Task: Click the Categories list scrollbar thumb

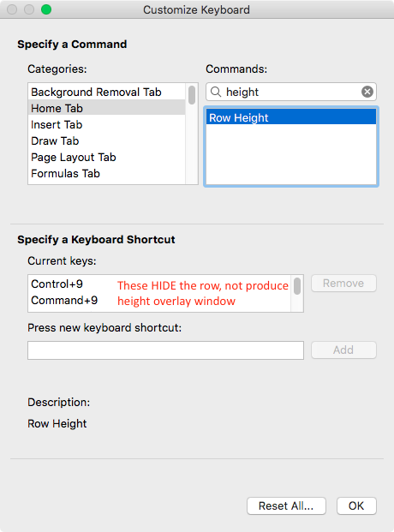Action: [x=192, y=95]
